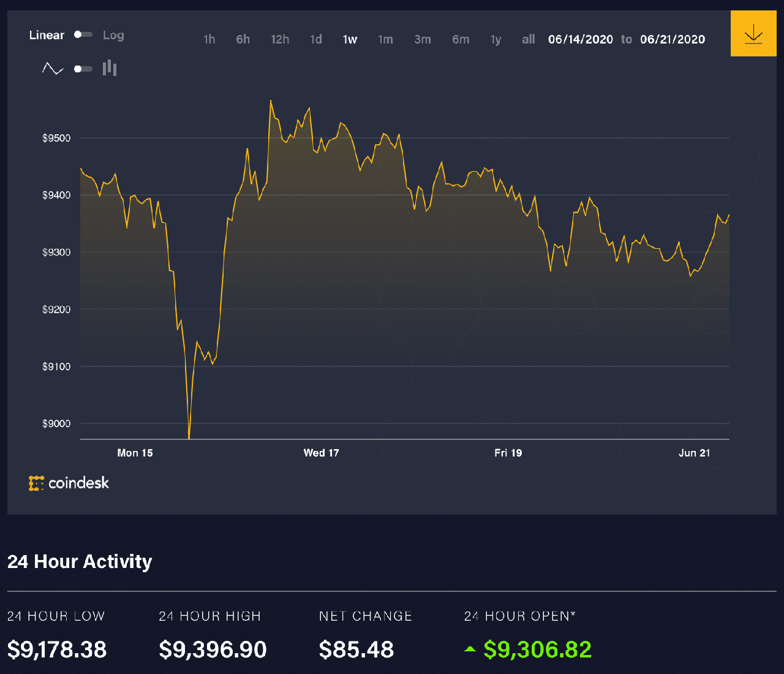Switch to the 1y time range

click(x=496, y=39)
